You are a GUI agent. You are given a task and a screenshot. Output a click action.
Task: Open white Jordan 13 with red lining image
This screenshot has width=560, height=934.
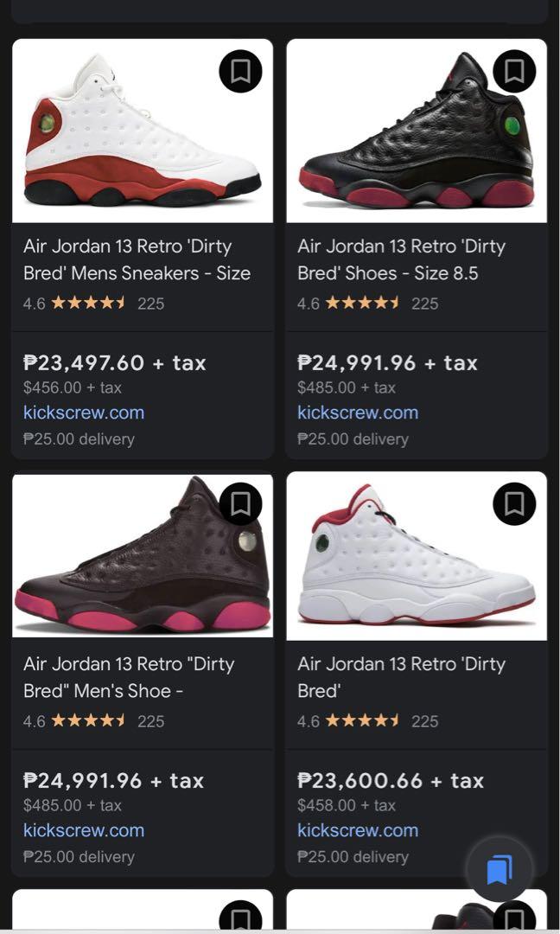[x=406, y=562]
